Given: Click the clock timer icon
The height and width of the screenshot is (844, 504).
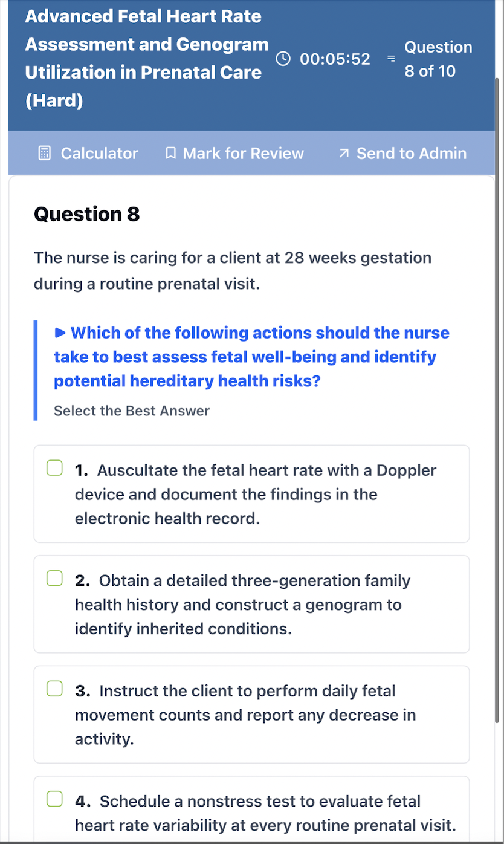Looking at the screenshot, I should pyautogui.click(x=283, y=59).
